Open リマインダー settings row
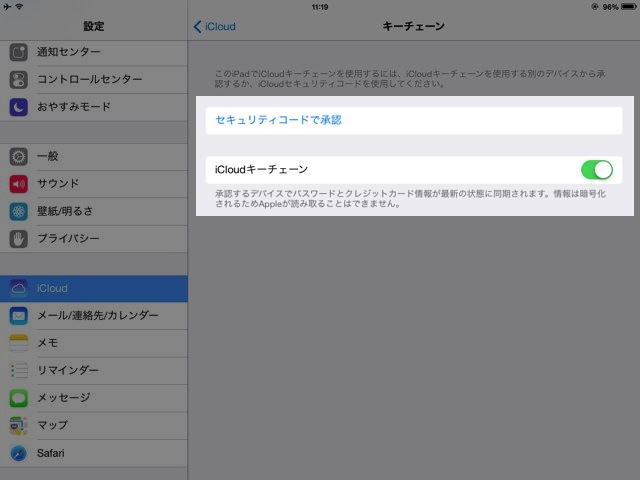Screen dimensions: 640x480 pyautogui.click(x=94, y=371)
